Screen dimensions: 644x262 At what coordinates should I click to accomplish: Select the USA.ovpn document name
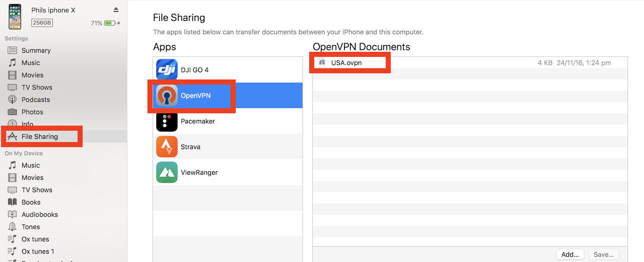click(x=347, y=63)
